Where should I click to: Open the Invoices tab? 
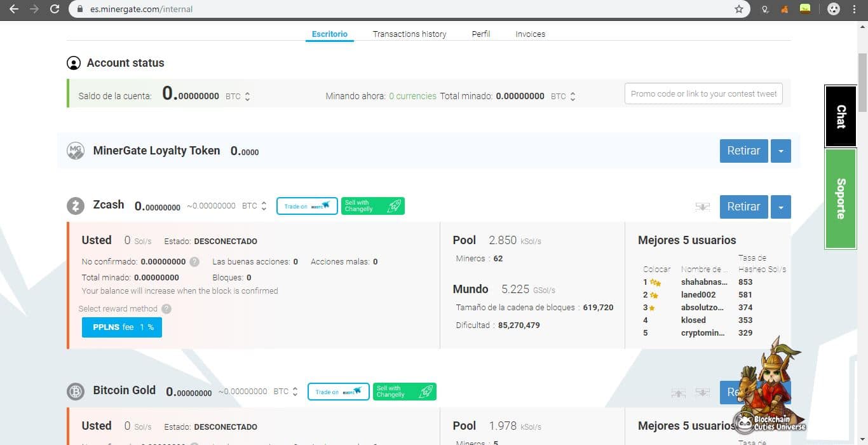click(531, 34)
